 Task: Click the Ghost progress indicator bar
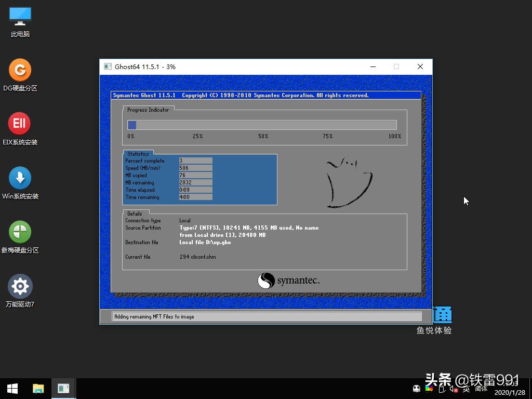click(x=262, y=125)
